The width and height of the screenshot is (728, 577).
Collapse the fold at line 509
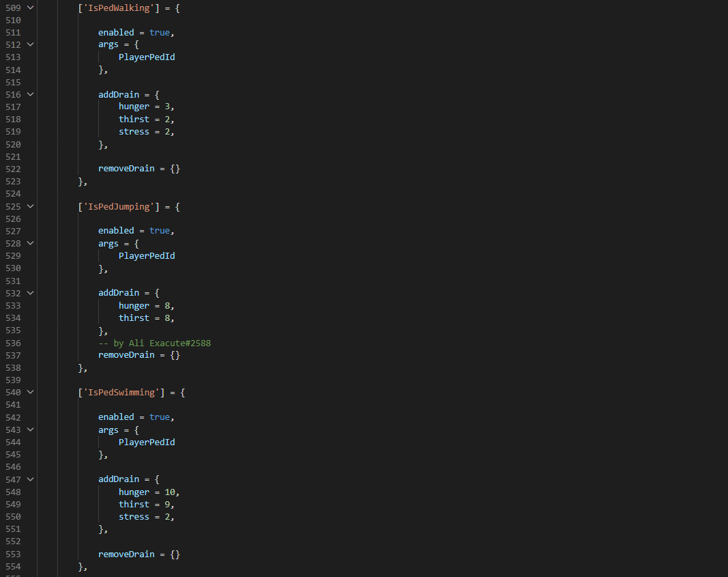pyautogui.click(x=30, y=8)
